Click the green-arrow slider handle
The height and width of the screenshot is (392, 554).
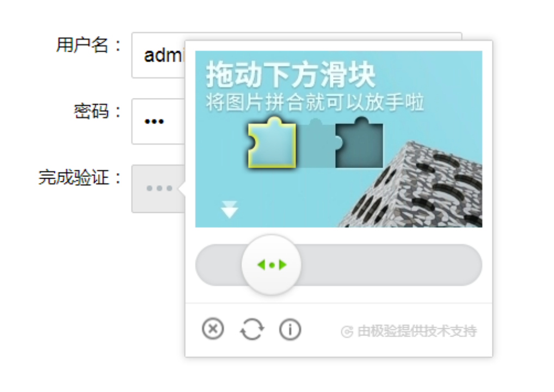pyautogui.click(x=272, y=265)
